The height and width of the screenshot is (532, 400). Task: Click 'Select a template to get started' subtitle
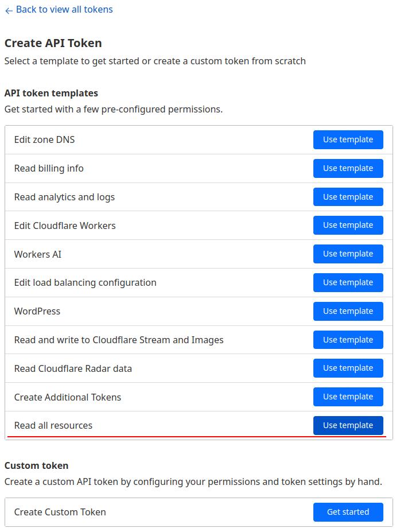click(155, 61)
